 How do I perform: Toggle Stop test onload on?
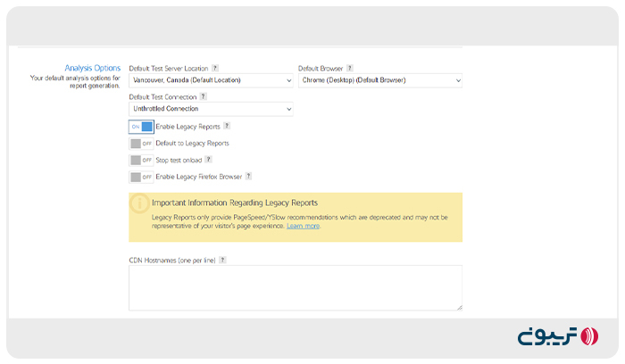(x=141, y=160)
